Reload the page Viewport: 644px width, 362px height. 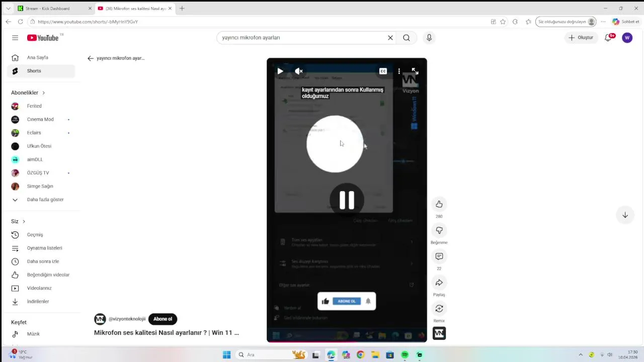click(x=20, y=22)
